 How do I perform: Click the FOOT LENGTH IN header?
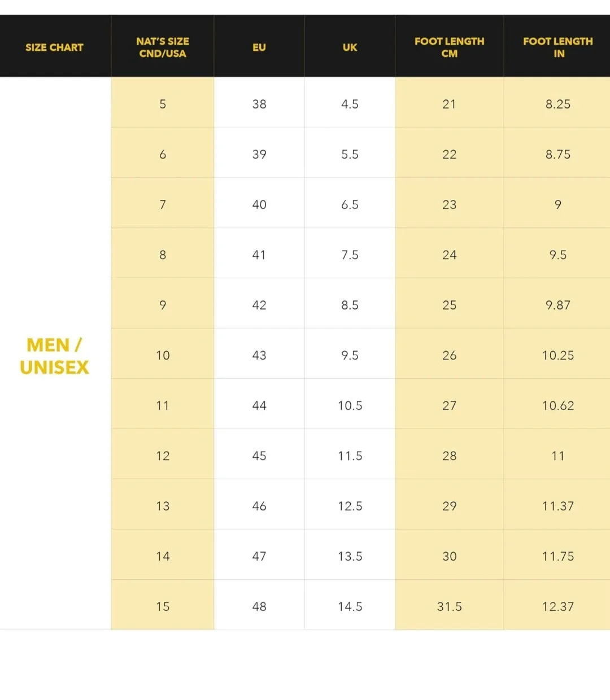coord(557,47)
